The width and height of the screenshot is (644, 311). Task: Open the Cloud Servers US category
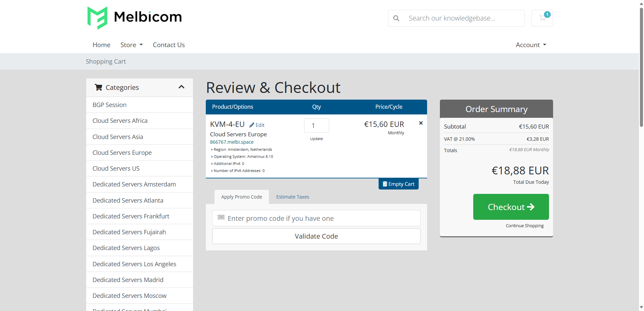tap(139, 168)
